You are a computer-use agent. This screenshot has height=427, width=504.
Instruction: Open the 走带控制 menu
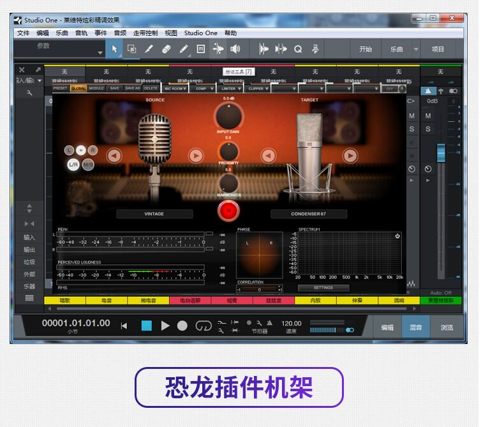(145, 33)
